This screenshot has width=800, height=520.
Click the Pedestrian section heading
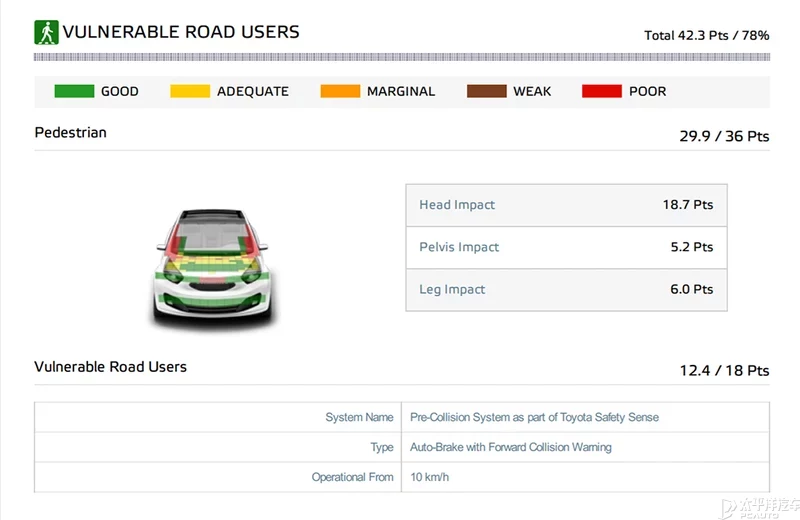70,133
